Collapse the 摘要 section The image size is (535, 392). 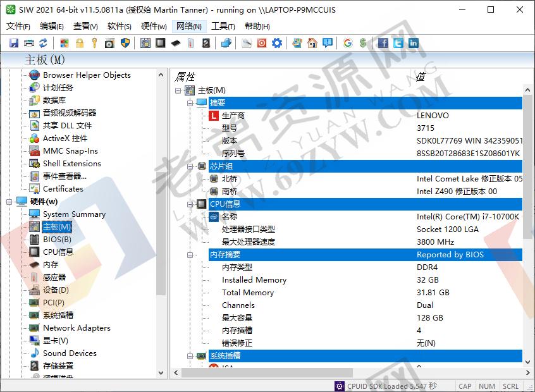[190, 103]
